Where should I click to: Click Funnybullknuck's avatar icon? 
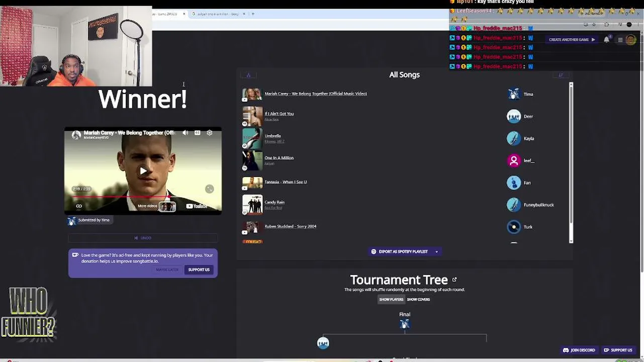pos(514,205)
